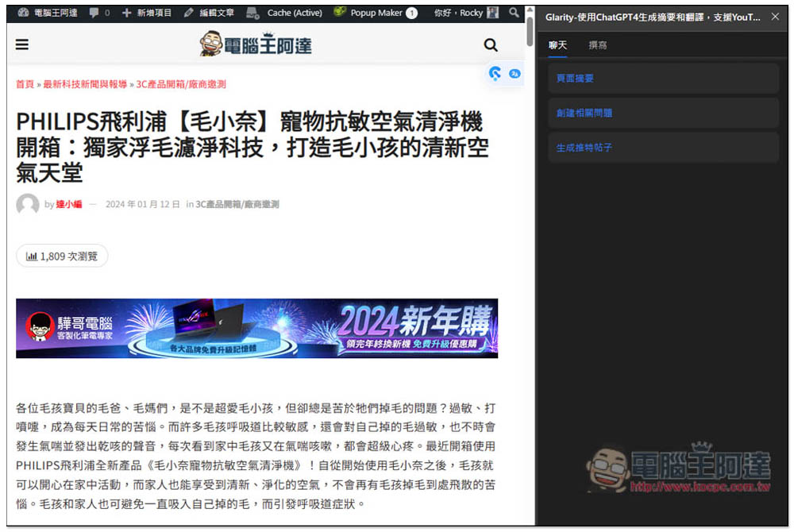Open the 新增項目 admin menu

pos(147,13)
